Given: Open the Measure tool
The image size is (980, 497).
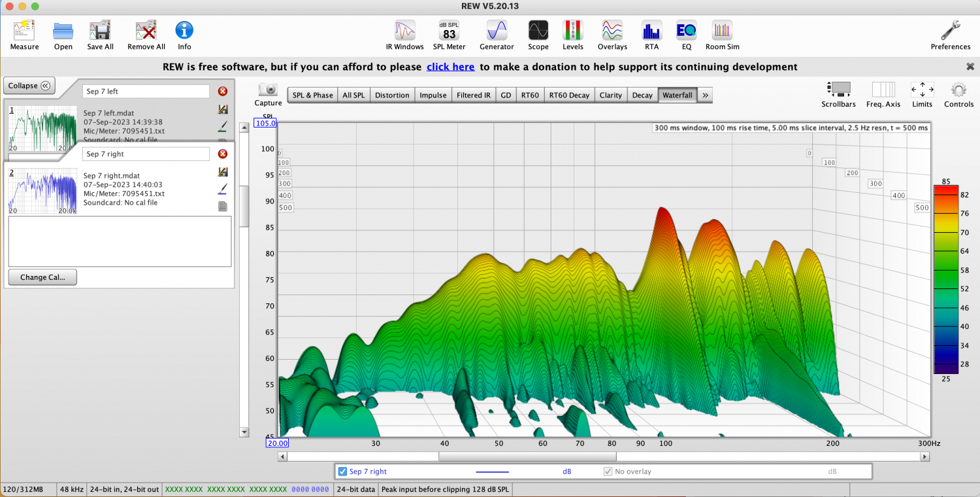Looking at the screenshot, I should pos(24,35).
